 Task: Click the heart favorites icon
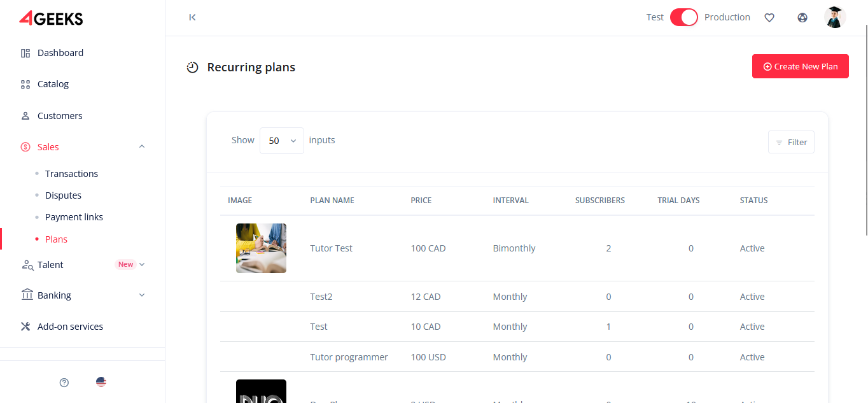769,18
